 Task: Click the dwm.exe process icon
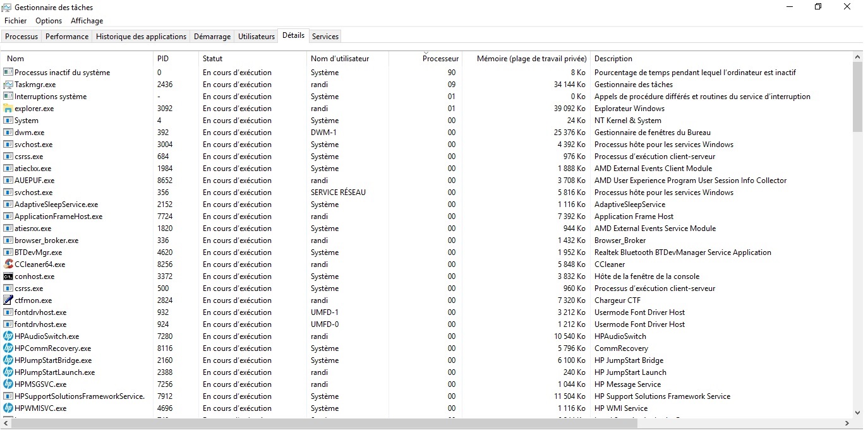pos(8,133)
